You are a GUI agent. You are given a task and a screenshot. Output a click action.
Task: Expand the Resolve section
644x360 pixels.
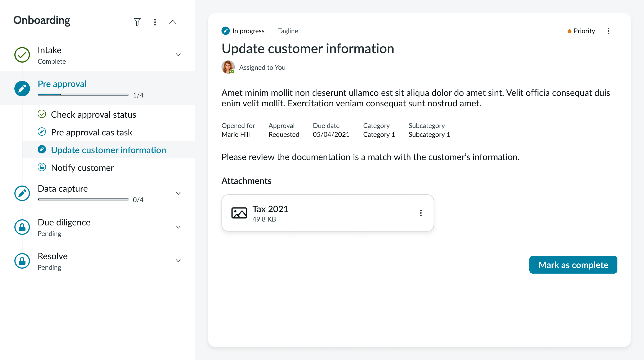pos(178,261)
